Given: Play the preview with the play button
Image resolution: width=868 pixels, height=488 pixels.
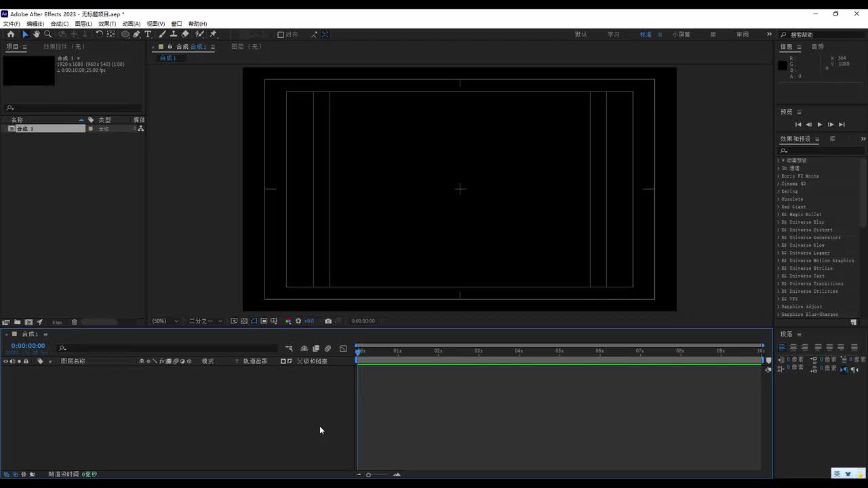Looking at the screenshot, I should [x=819, y=125].
